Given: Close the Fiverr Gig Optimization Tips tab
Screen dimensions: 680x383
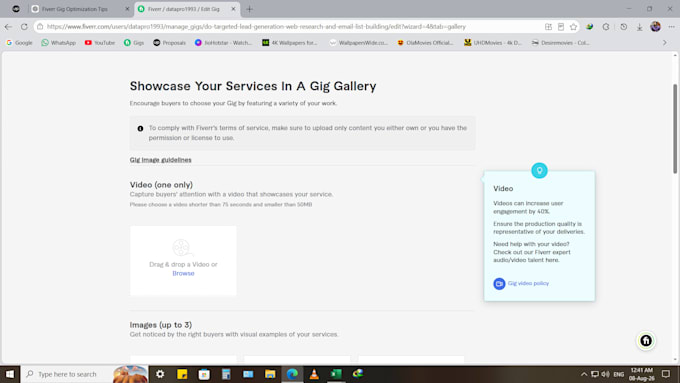Looking at the screenshot, I should (127, 9).
